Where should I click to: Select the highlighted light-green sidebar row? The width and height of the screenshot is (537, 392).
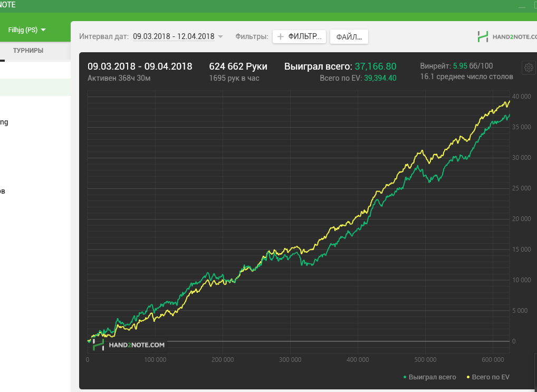(35, 87)
